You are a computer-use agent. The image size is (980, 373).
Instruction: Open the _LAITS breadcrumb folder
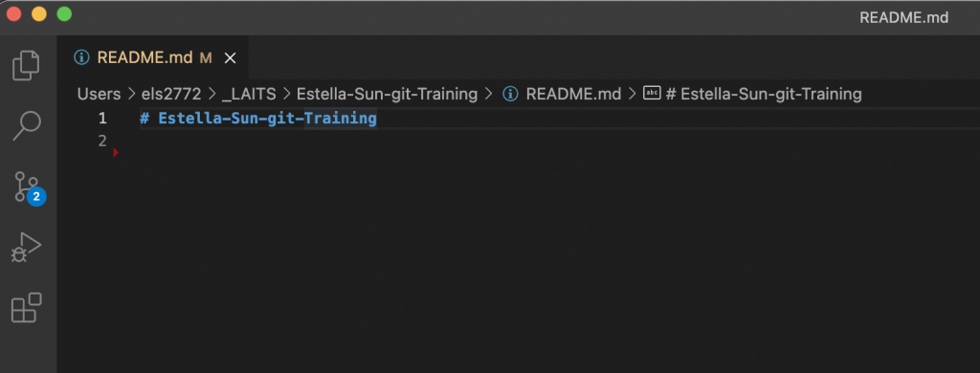click(250, 95)
